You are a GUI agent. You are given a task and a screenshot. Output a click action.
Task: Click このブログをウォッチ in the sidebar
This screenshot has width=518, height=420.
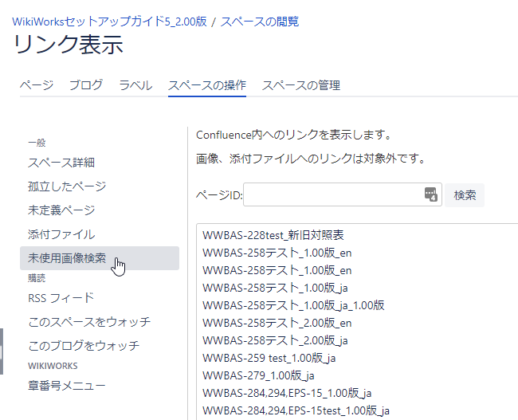coord(84,346)
